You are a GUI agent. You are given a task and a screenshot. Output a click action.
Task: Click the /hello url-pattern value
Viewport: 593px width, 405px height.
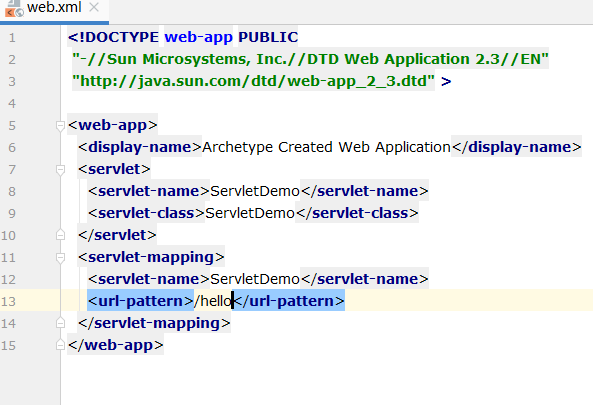point(213,301)
